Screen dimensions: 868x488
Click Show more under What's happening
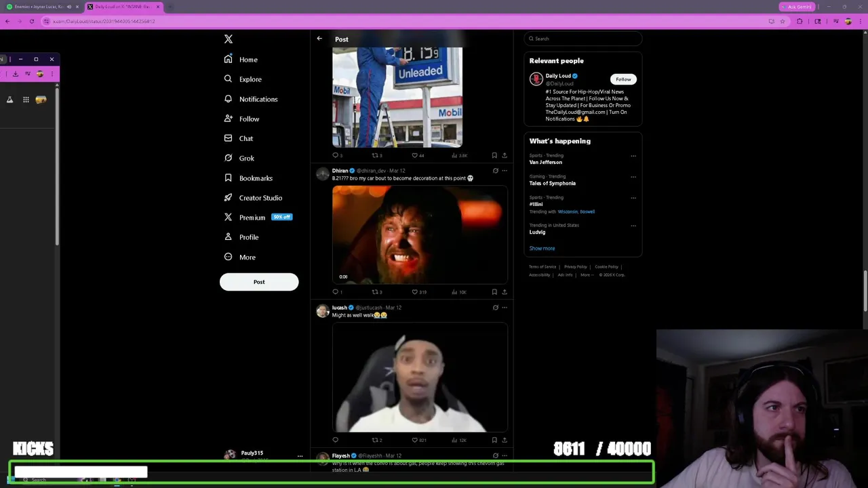click(542, 249)
